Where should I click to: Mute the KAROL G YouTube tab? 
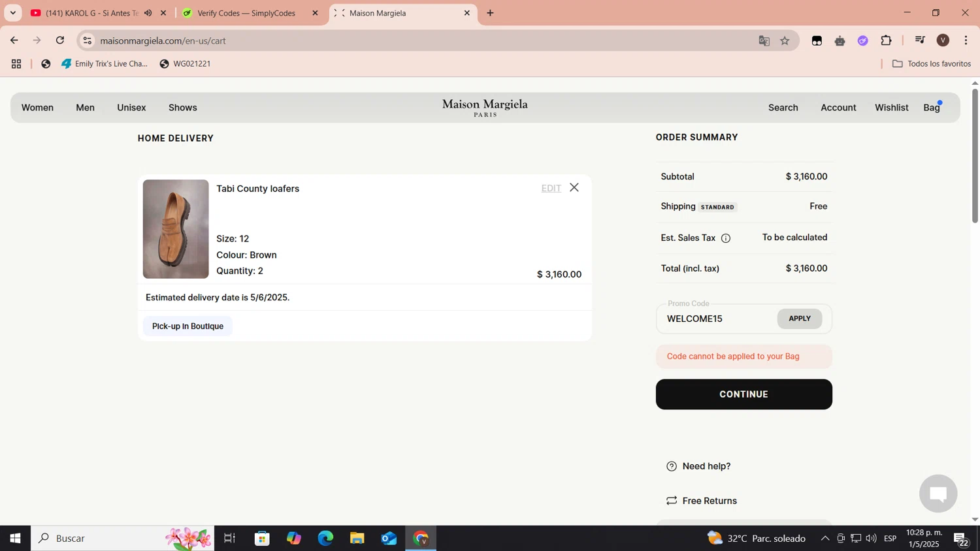coord(148,13)
